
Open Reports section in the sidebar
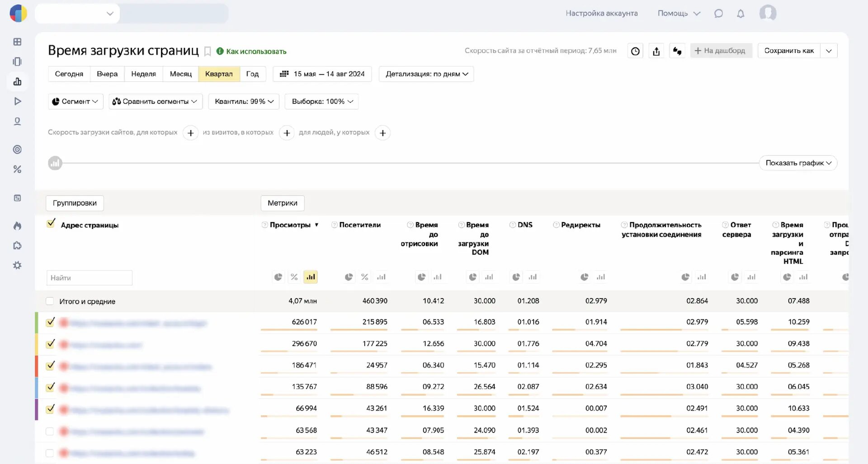(18, 82)
